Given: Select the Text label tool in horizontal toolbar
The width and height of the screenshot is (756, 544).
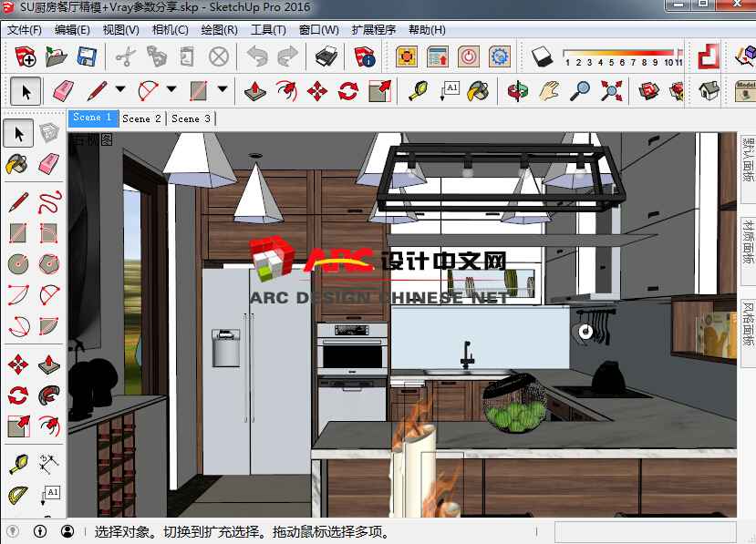Looking at the screenshot, I should tap(449, 90).
